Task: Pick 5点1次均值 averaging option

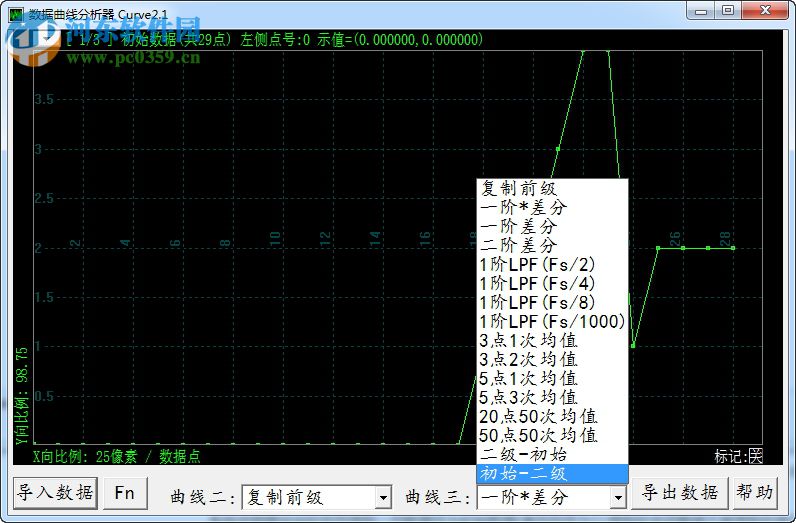Action: tap(552, 378)
